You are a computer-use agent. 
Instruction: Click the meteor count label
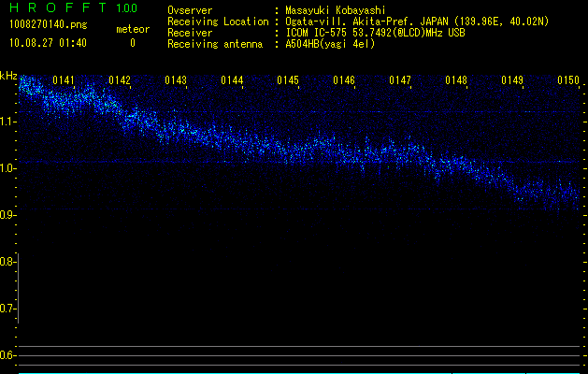132,30
